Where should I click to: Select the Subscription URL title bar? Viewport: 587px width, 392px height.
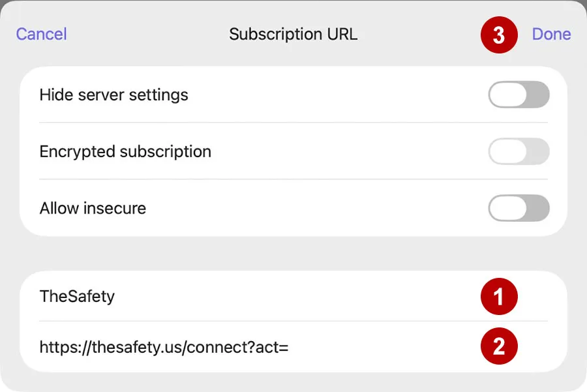coord(293,34)
